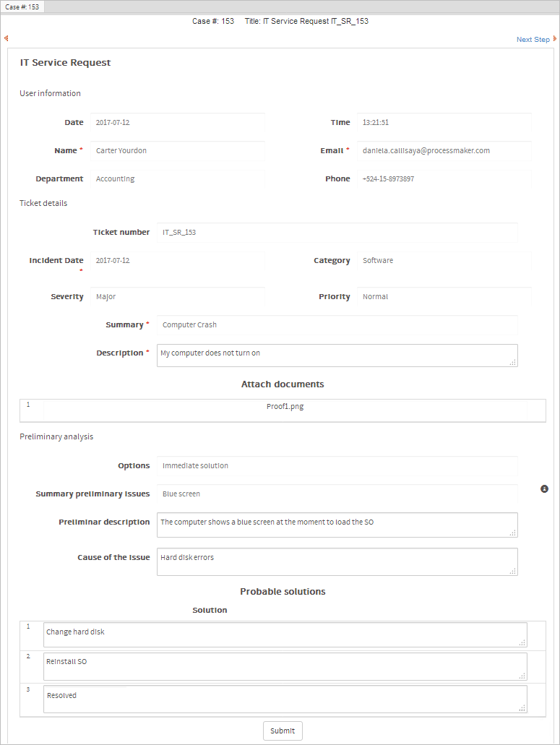Image resolution: width=560 pixels, height=745 pixels.
Task: Select the Case #: 153 tab
Action: coord(22,7)
